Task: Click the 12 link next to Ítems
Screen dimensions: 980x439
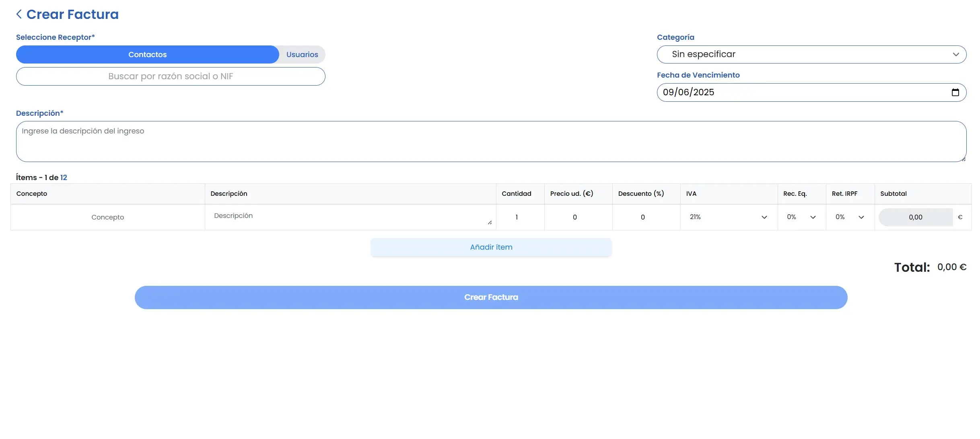Action: click(x=64, y=177)
